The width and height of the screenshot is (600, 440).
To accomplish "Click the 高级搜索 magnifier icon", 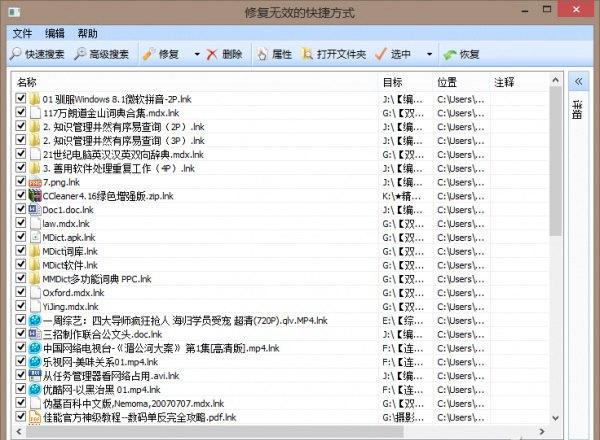I will click(x=80, y=54).
